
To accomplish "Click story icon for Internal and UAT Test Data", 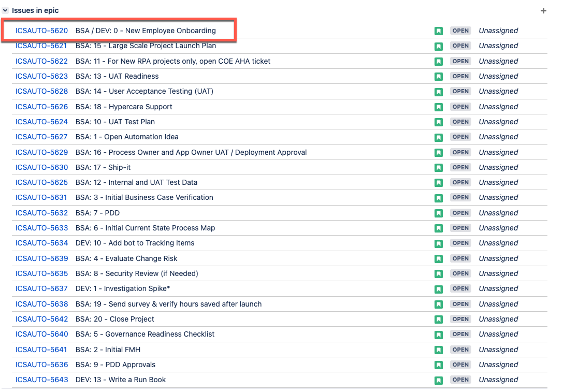I will tap(439, 183).
